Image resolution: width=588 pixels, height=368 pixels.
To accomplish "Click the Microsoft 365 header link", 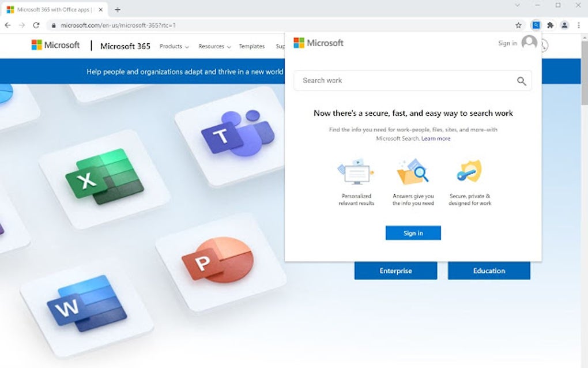I will click(x=125, y=46).
